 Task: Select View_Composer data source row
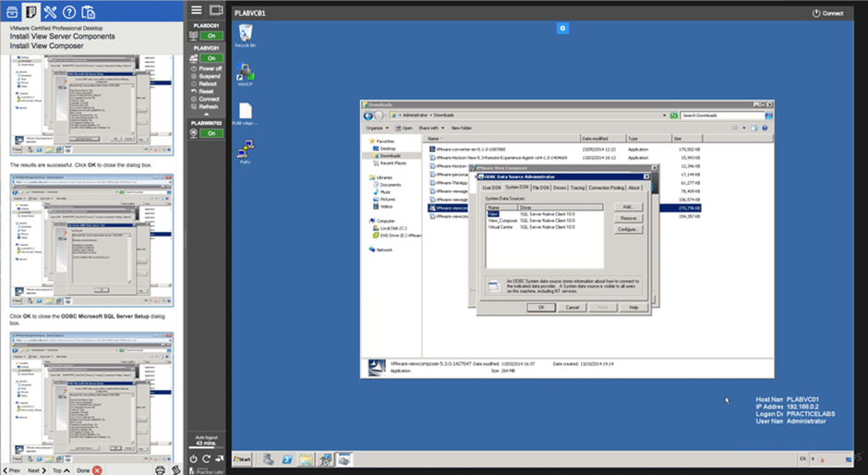tap(544, 221)
